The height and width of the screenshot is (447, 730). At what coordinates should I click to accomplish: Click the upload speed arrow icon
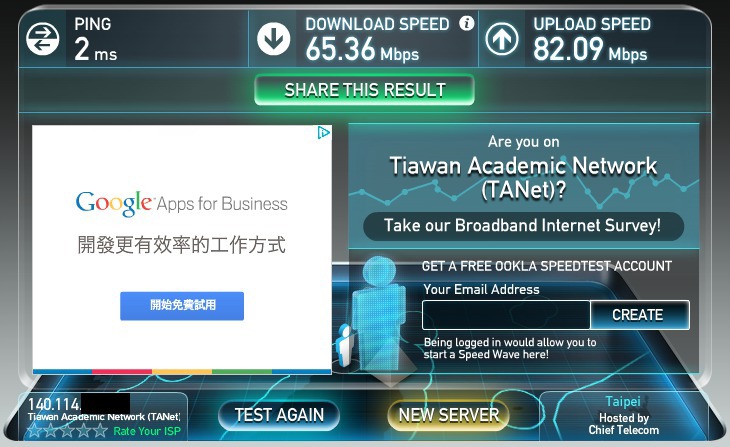[502, 39]
